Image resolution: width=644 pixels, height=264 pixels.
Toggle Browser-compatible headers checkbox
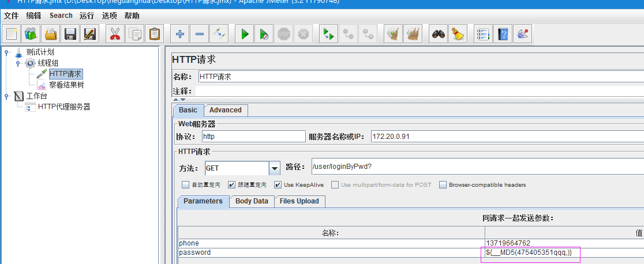[x=443, y=185]
